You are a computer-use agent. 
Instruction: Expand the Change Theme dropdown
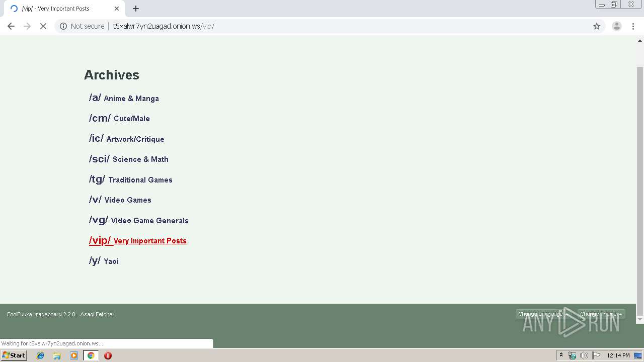[x=601, y=314]
